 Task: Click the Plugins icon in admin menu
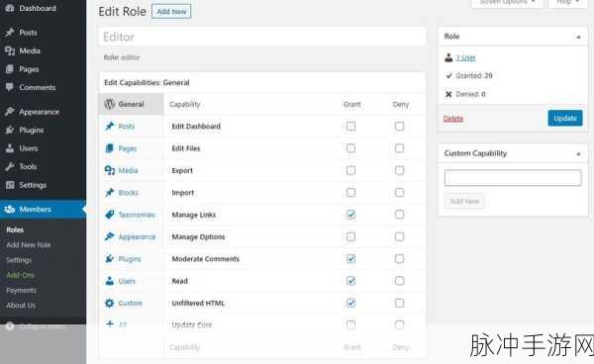pyautogui.click(x=10, y=130)
